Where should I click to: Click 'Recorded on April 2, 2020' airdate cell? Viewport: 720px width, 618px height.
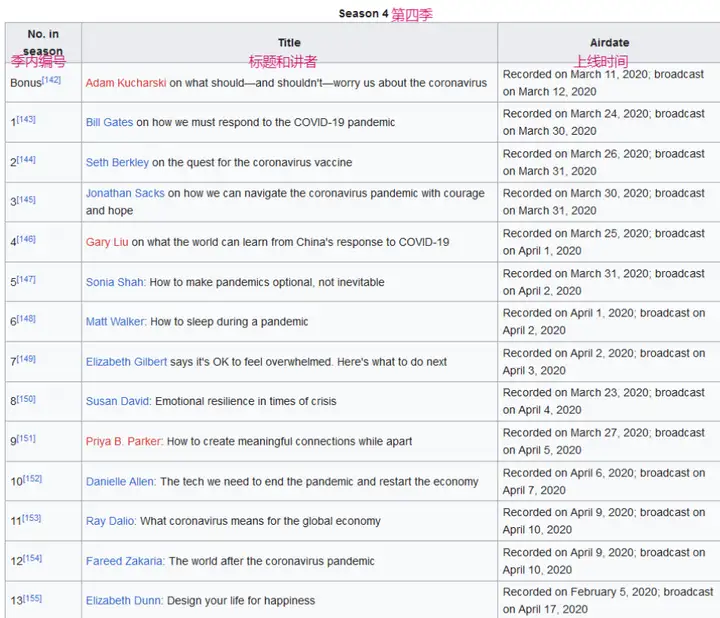[x=609, y=362]
